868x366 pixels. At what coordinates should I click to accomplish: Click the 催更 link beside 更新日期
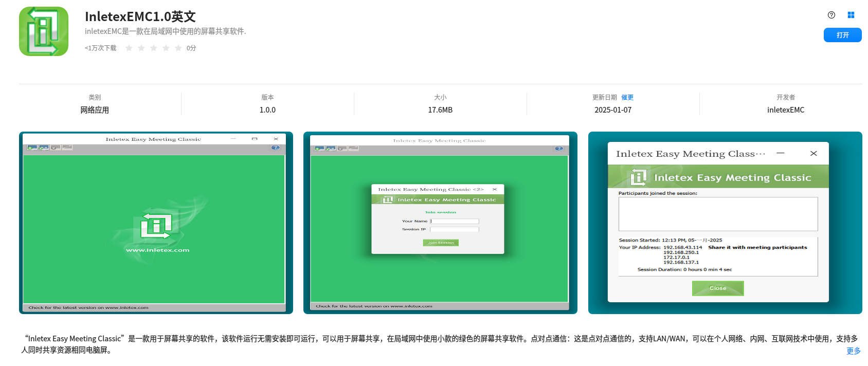point(627,97)
